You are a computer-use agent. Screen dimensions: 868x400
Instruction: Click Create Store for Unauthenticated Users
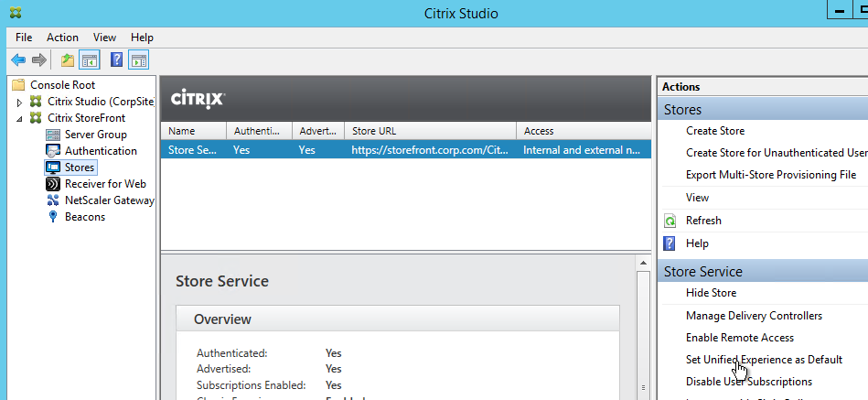777,152
